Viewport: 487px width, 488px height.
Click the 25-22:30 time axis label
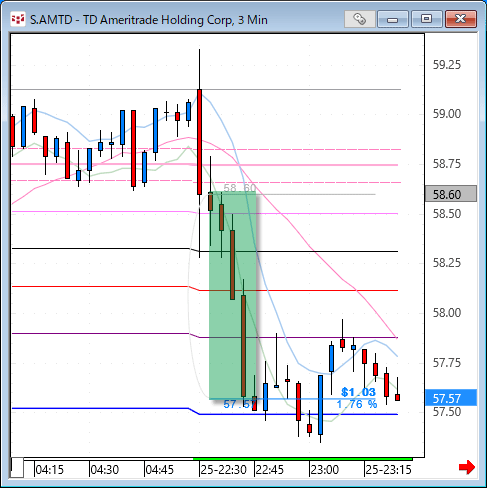coord(223,470)
